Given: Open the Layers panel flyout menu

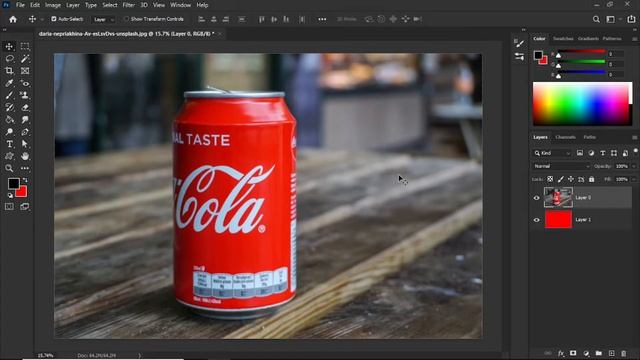Looking at the screenshot, I should (634, 138).
